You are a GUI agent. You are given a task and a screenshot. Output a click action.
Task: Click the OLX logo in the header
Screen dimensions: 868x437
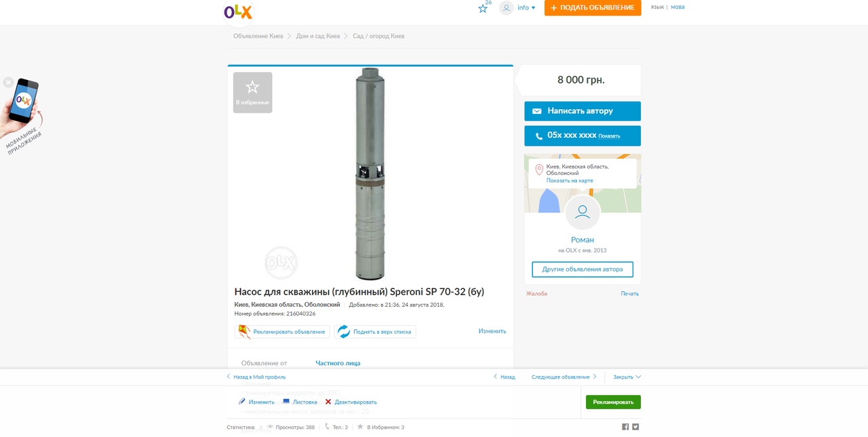pos(238,12)
